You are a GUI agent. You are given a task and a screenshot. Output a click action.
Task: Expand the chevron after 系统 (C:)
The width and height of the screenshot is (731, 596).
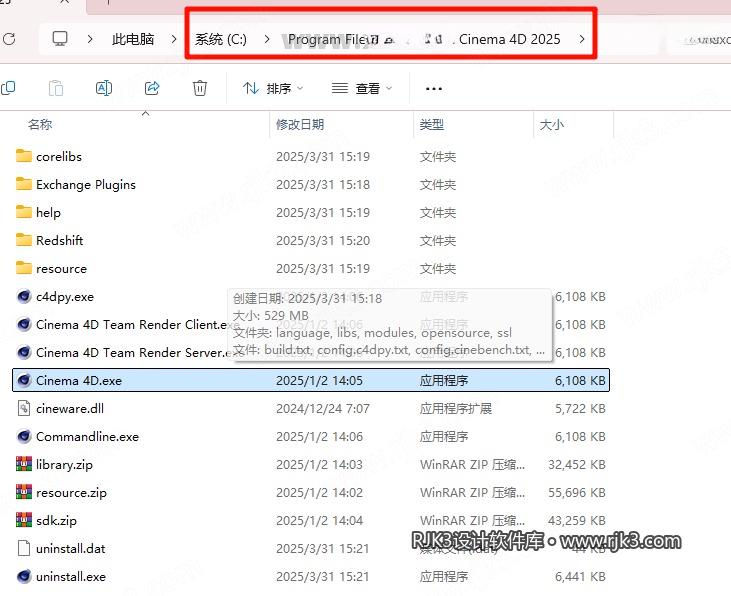[267, 39]
